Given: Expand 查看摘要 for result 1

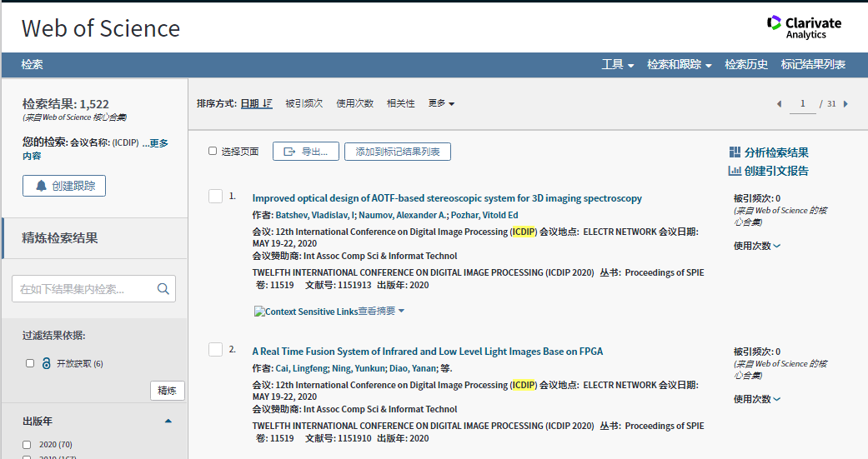Looking at the screenshot, I should tap(381, 312).
